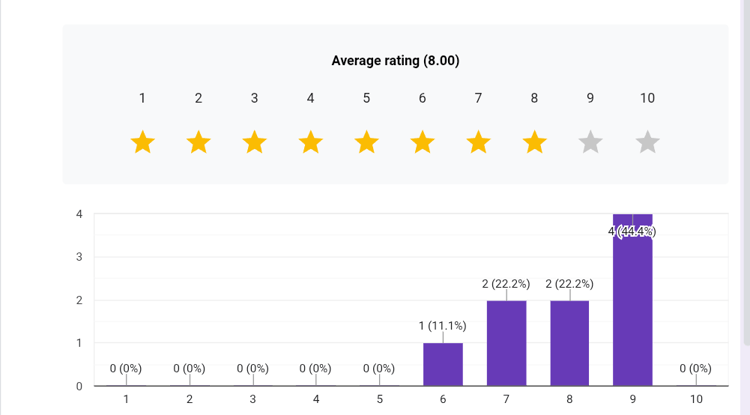750x415 pixels.
Task: Click the tenth gray star icon
Action: pyautogui.click(x=647, y=143)
